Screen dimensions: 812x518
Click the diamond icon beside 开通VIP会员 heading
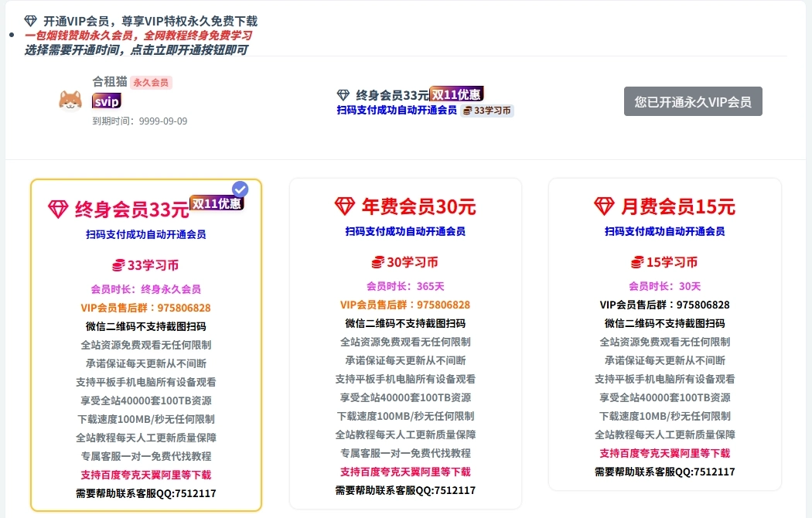click(31, 21)
